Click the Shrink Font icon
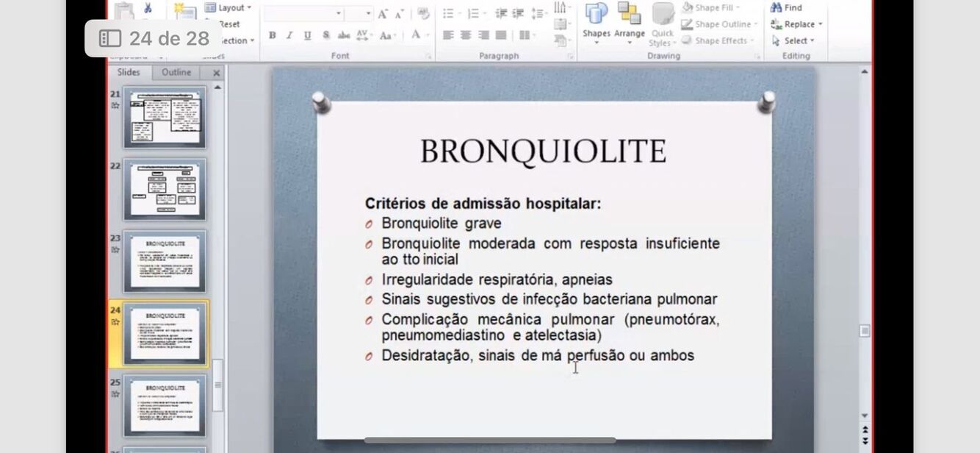 click(x=399, y=14)
